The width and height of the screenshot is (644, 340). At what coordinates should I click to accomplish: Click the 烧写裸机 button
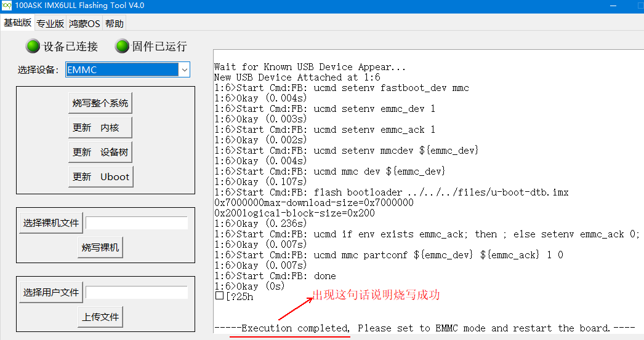100,247
